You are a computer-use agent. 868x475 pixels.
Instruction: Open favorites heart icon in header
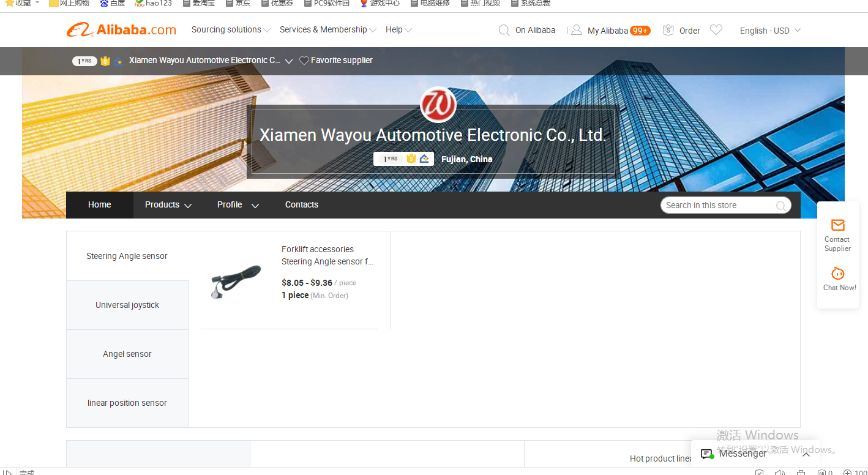716,30
